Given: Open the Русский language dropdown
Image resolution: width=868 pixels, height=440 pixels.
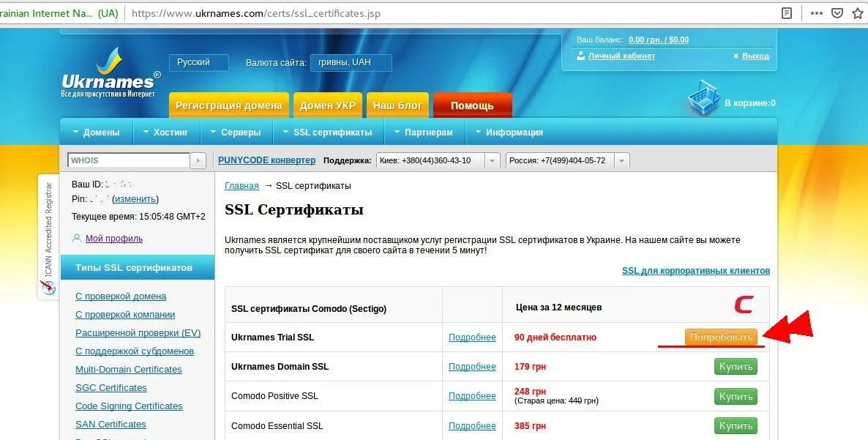Looking at the screenshot, I should (199, 62).
